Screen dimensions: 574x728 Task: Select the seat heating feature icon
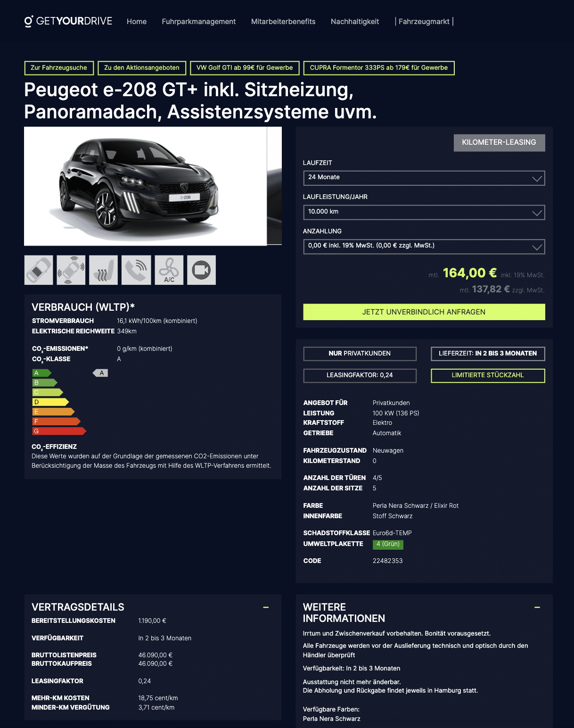click(x=103, y=270)
